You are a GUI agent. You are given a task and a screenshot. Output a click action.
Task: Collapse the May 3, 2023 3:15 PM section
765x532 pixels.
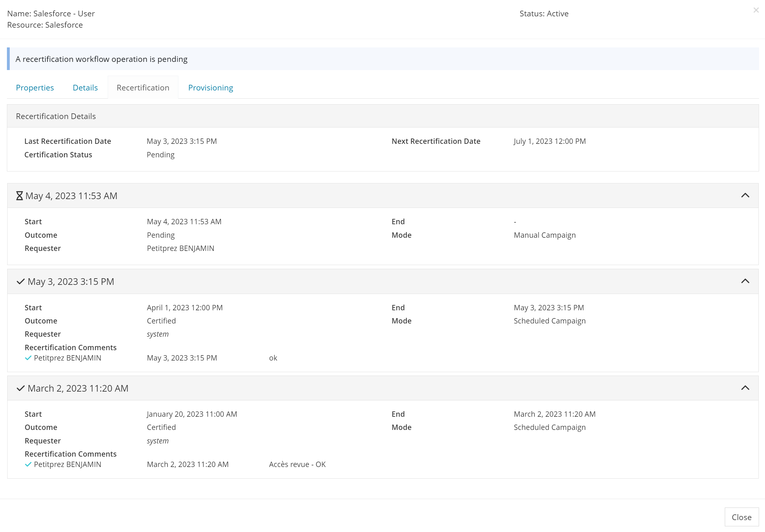(x=745, y=281)
